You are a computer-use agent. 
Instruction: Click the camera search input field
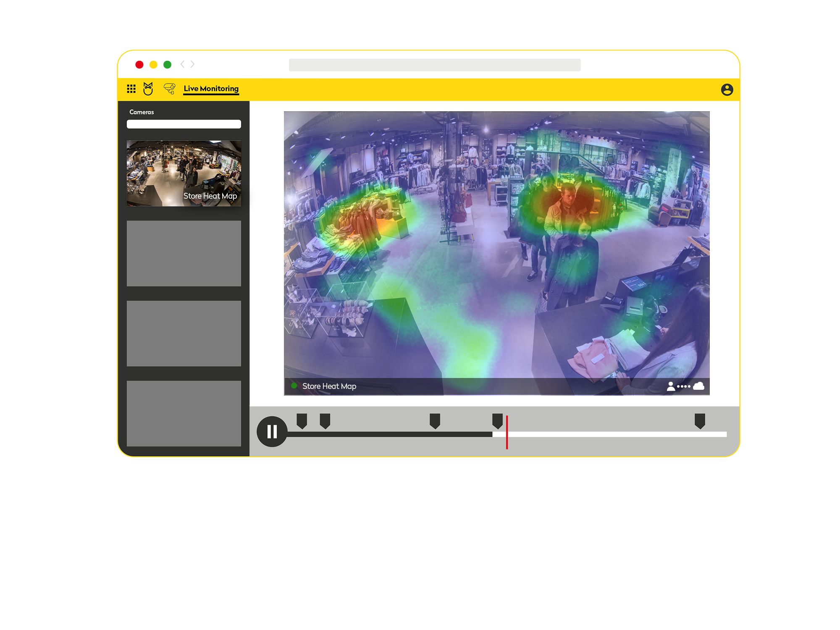(184, 124)
